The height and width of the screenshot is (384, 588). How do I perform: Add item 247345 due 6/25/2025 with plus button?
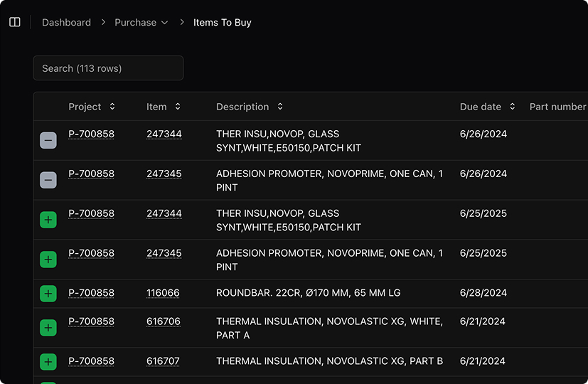point(48,260)
